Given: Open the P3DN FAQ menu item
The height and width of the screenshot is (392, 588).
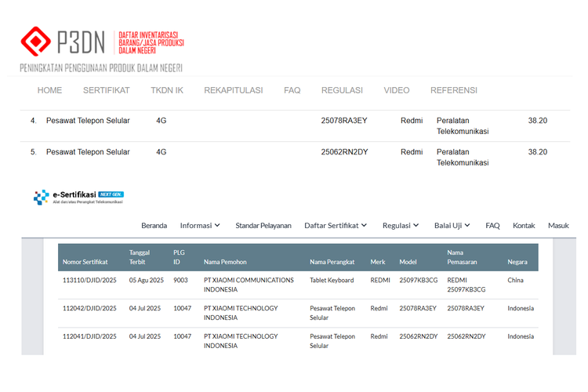Looking at the screenshot, I should (292, 90).
